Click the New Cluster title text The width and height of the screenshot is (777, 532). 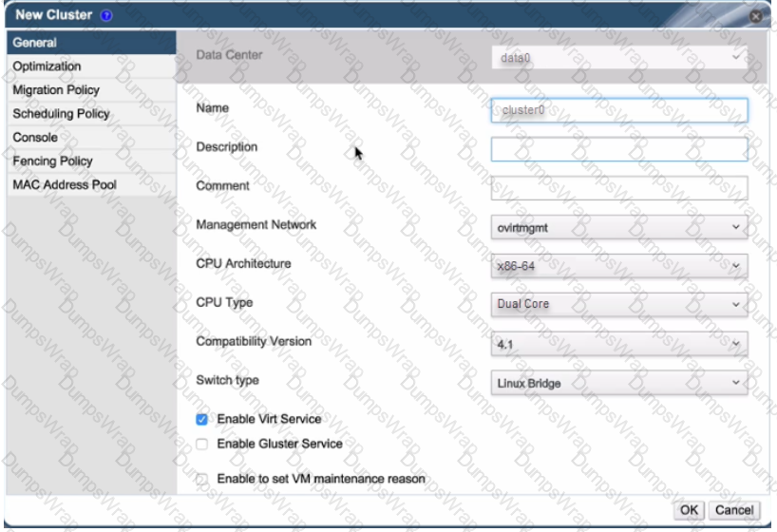click(53, 15)
